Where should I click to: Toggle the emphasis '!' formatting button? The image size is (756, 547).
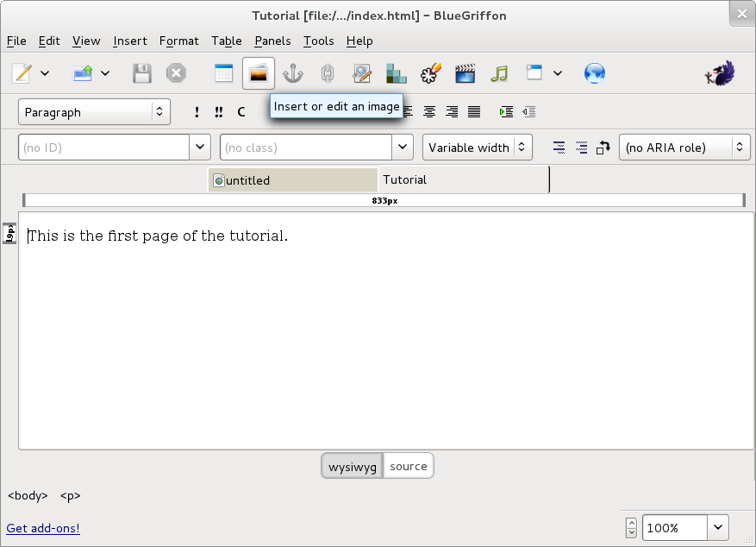point(197,112)
